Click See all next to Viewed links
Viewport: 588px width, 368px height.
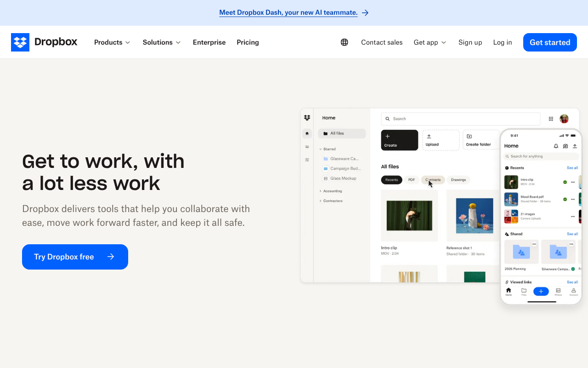[572, 282]
